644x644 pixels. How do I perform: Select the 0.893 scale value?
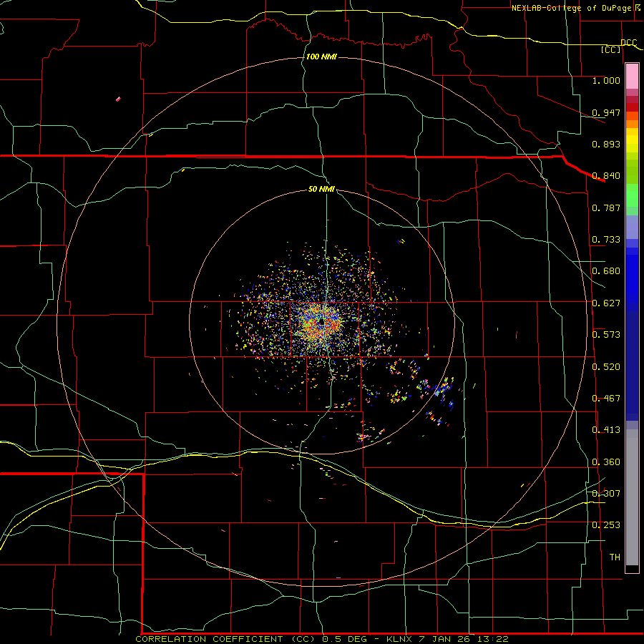tap(606, 144)
